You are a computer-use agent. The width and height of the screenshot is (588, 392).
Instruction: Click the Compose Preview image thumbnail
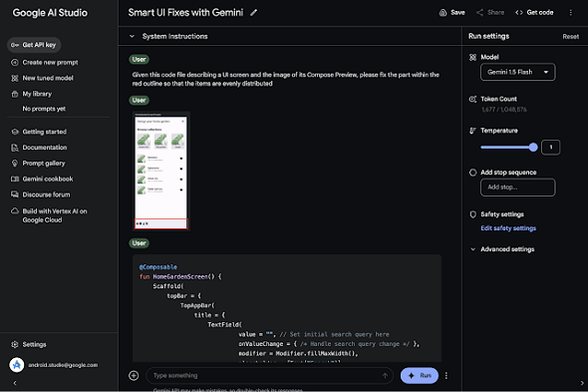tap(161, 172)
